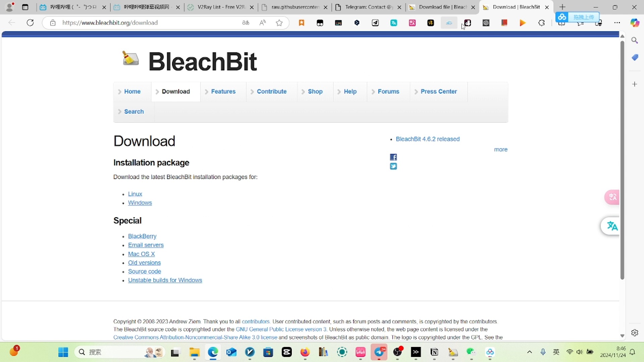Image resolution: width=644 pixels, height=362 pixels.
Task: Open the Windows Start menu
Action: tap(63, 352)
